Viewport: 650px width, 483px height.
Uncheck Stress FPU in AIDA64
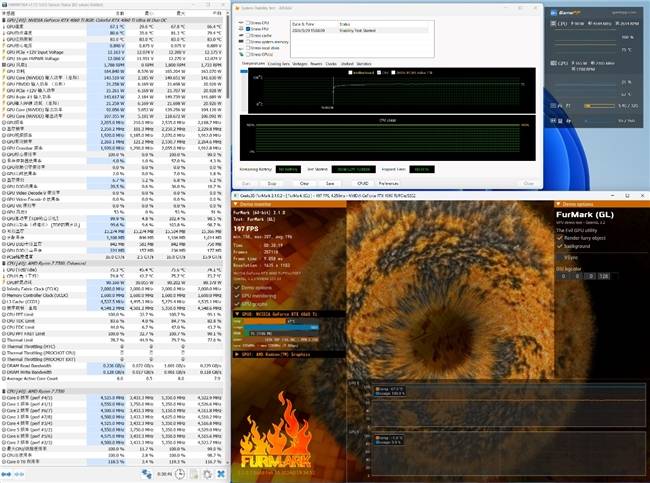click(248, 29)
